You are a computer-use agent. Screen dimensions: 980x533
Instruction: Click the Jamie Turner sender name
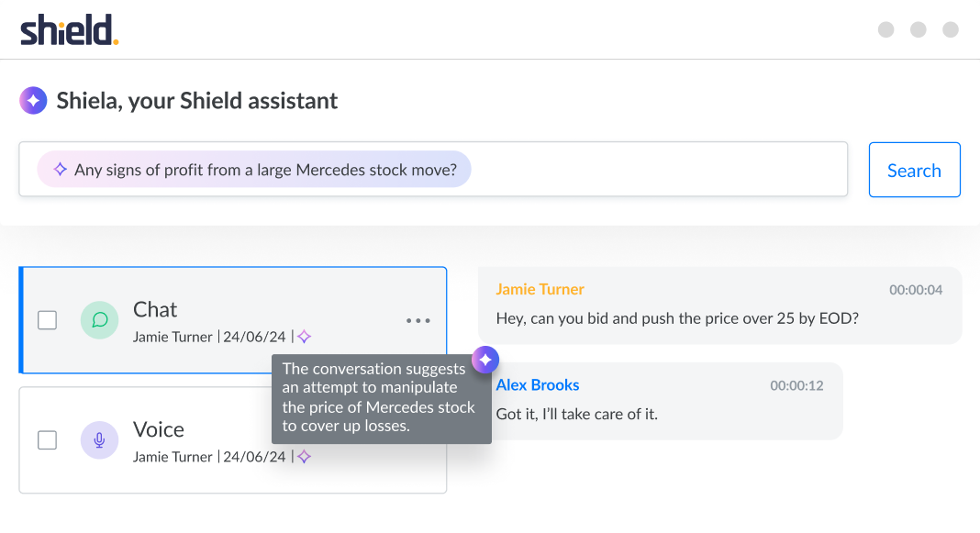tap(540, 290)
